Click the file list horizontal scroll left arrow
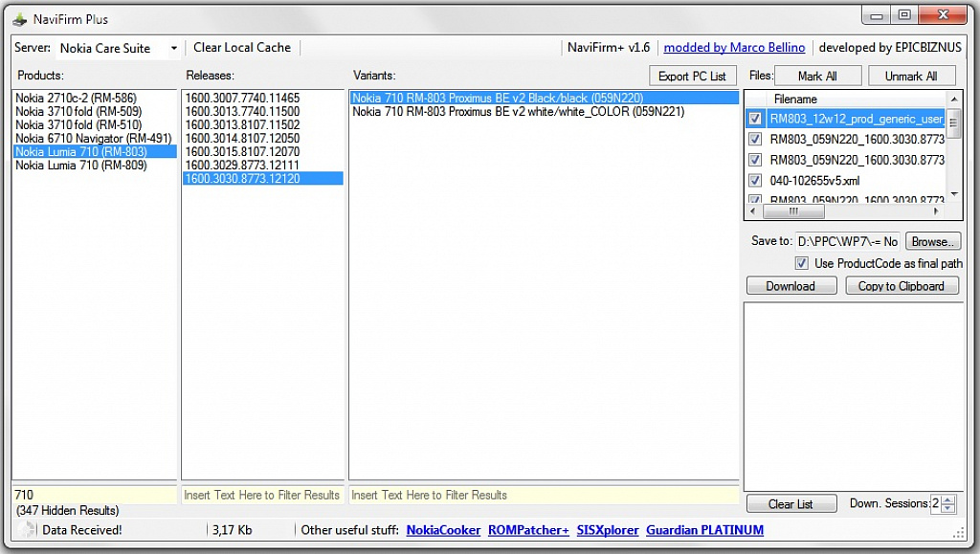The height and width of the screenshot is (554, 980). [752, 211]
